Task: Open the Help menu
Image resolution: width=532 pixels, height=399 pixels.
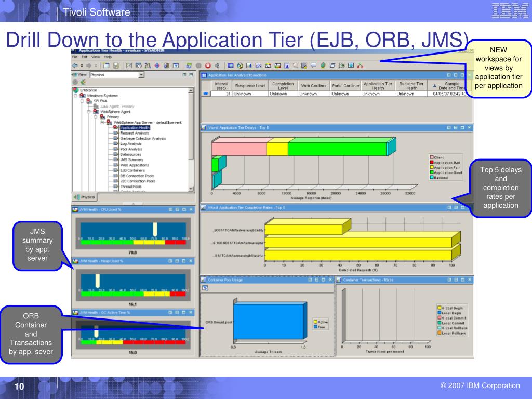Action: 108,57
